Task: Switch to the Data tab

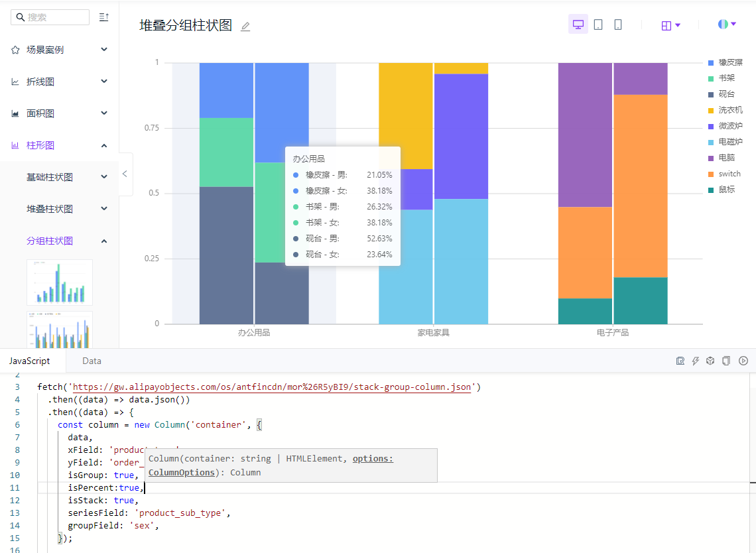Action: point(92,361)
